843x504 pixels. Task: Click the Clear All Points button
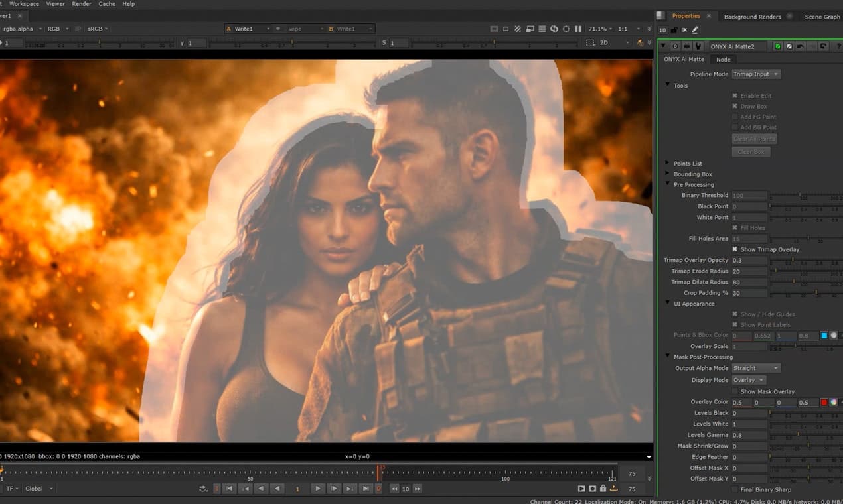click(x=754, y=139)
